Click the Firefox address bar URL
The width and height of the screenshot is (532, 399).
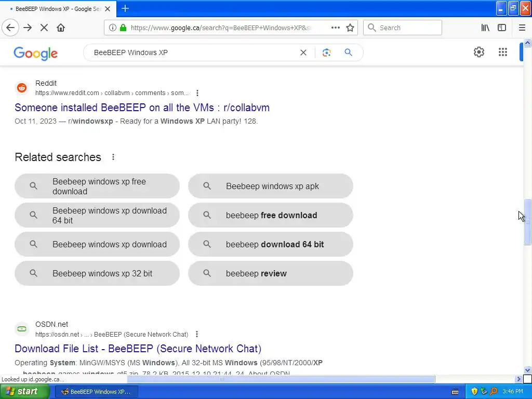(220, 28)
